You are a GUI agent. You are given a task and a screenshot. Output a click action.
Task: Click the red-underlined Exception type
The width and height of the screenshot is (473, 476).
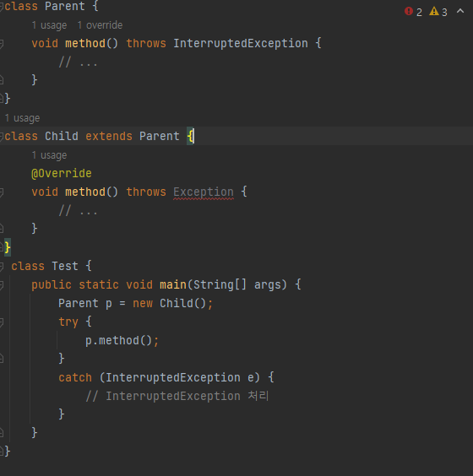204,192
